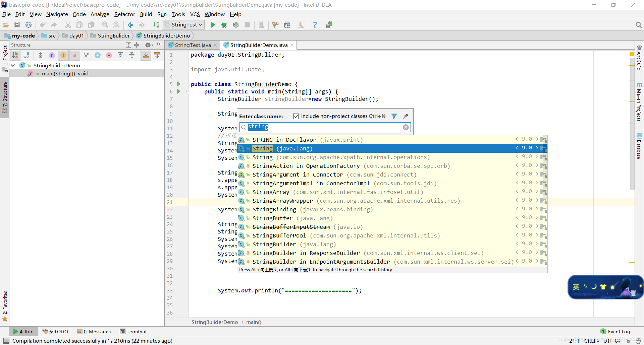Open IME language indicator 英
Image resolution: width=644 pixels, height=345 pixels.
(576, 287)
